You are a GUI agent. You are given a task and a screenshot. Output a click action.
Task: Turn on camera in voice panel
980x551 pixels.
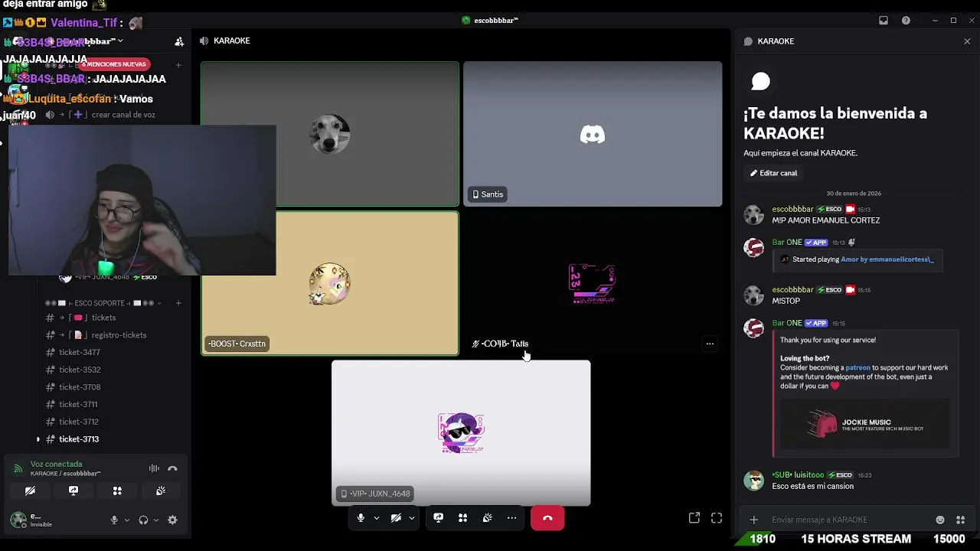pos(30,491)
